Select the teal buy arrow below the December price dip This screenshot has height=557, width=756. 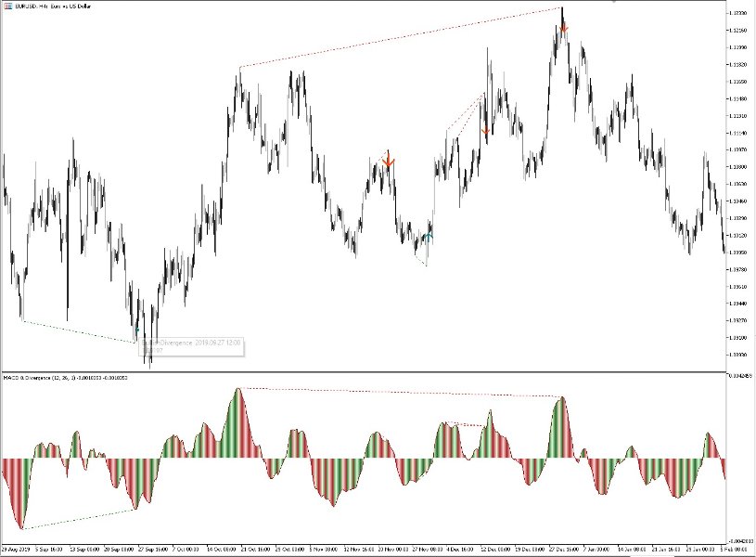(x=429, y=235)
